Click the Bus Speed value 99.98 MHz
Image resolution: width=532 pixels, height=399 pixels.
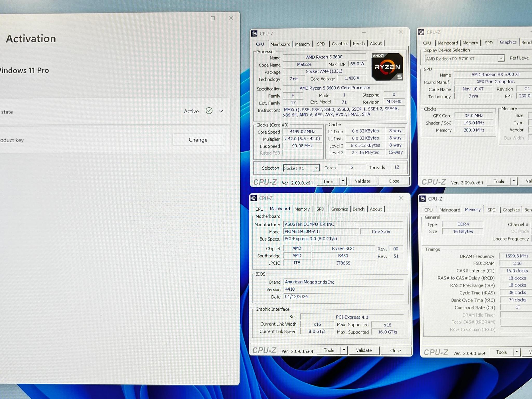[x=302, y=146]
